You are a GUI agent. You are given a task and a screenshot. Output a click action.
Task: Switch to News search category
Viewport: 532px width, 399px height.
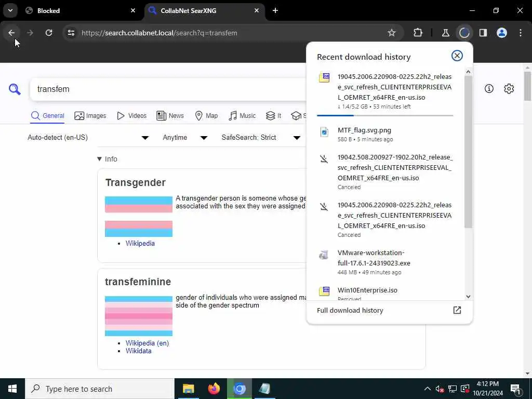[170, 116]
